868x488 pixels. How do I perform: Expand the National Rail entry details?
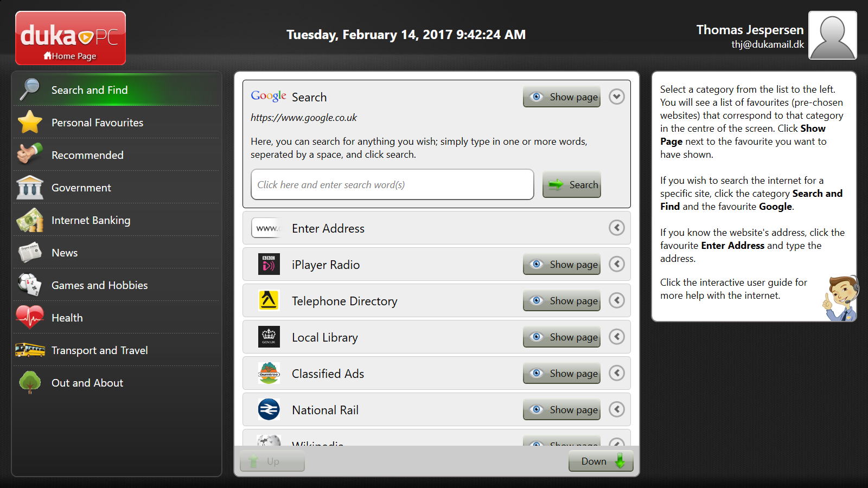click(616, 409)
